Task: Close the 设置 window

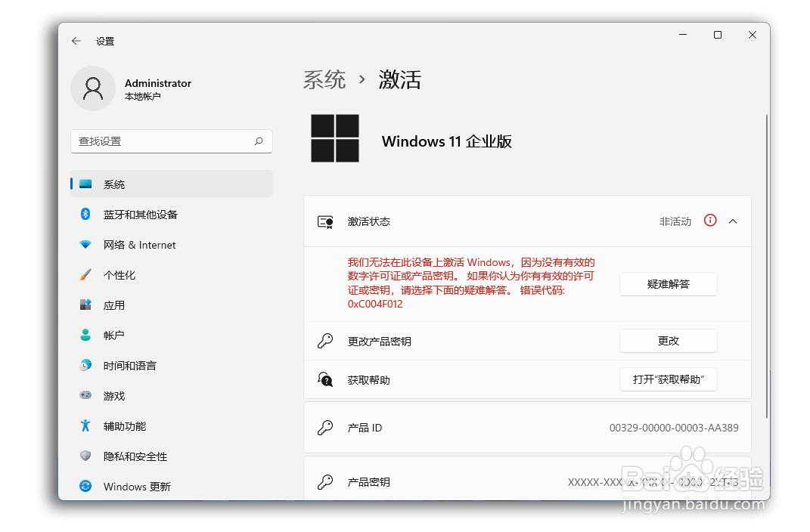Action: [x=752, y=35]
